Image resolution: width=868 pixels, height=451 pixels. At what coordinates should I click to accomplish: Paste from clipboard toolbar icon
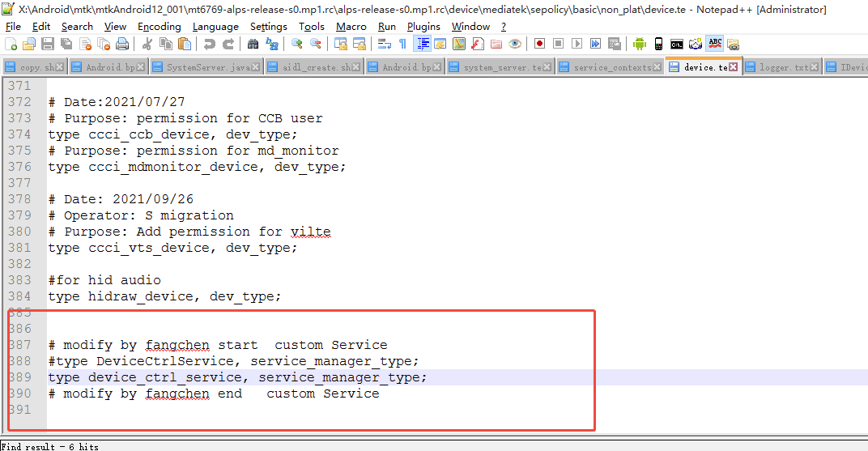click(x=185, y=45)
